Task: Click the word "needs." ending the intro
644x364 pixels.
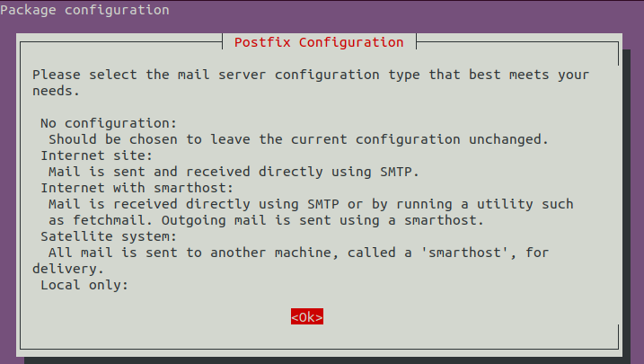Action: point(56,91)
